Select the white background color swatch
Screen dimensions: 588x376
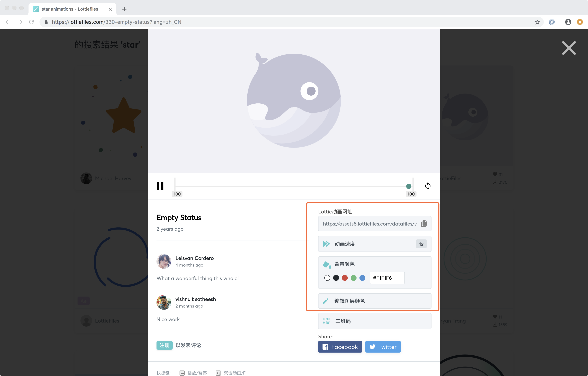[x=327, y=278]
